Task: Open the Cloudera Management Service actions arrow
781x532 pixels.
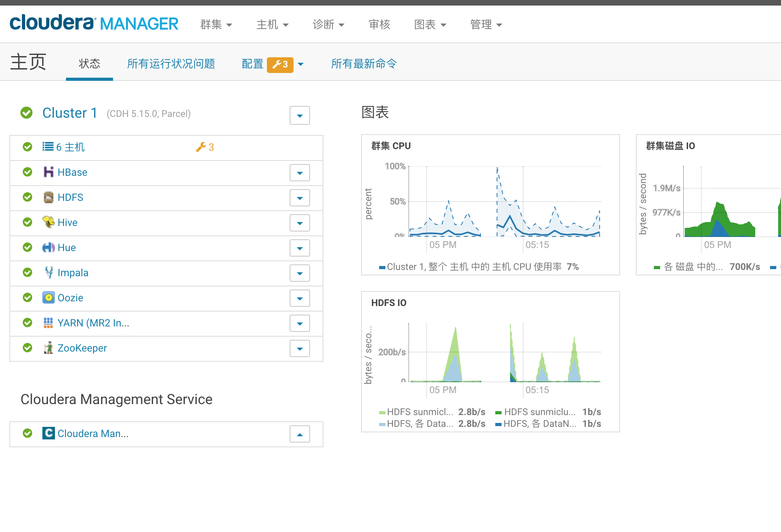Action: [299, 434]
